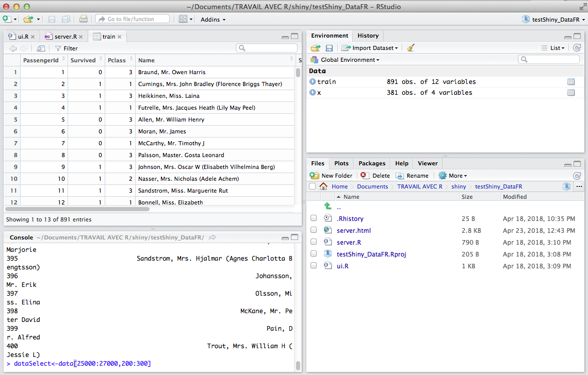This screenshot has height=375, width=588.
Task: Click the Documents breadcrumb link
Action: coord(372,186)
